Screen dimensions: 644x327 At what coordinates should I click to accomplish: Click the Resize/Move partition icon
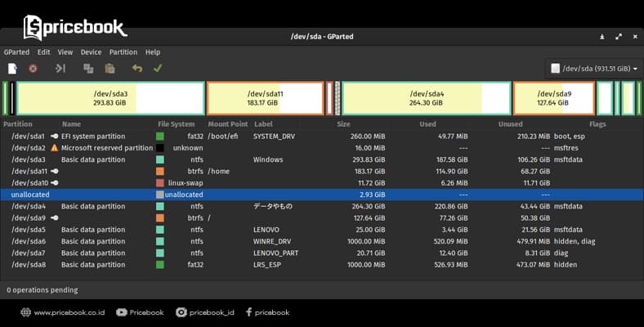(x=60, y=68)
